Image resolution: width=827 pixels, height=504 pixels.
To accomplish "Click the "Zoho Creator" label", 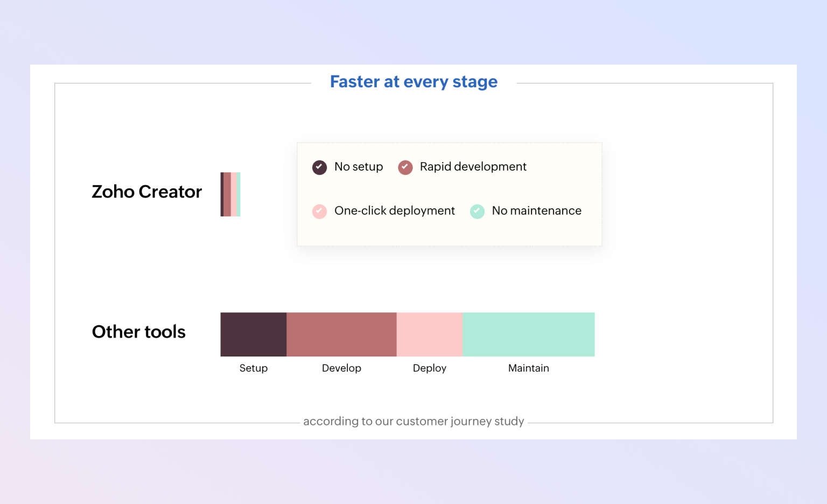I will point(146,192).
